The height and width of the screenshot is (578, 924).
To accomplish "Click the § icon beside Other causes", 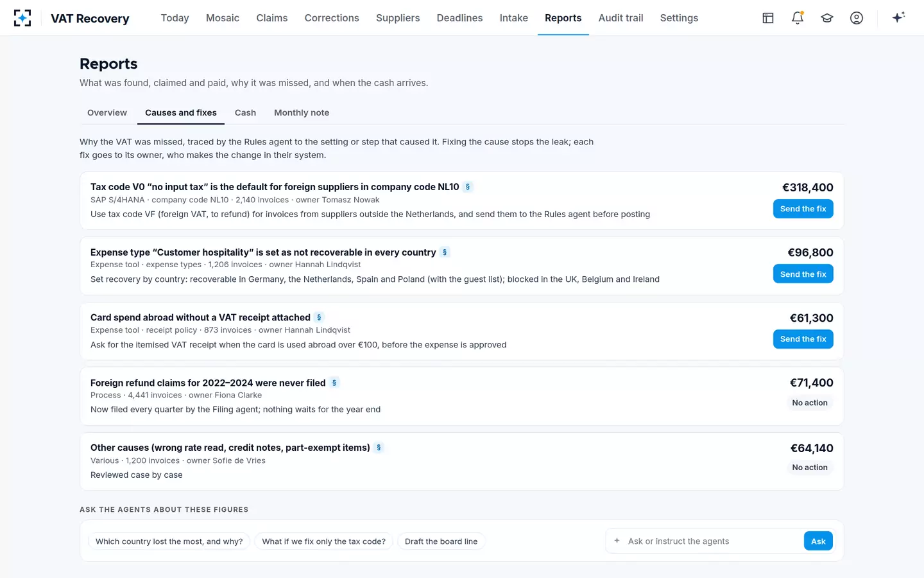I will (379, 448).
